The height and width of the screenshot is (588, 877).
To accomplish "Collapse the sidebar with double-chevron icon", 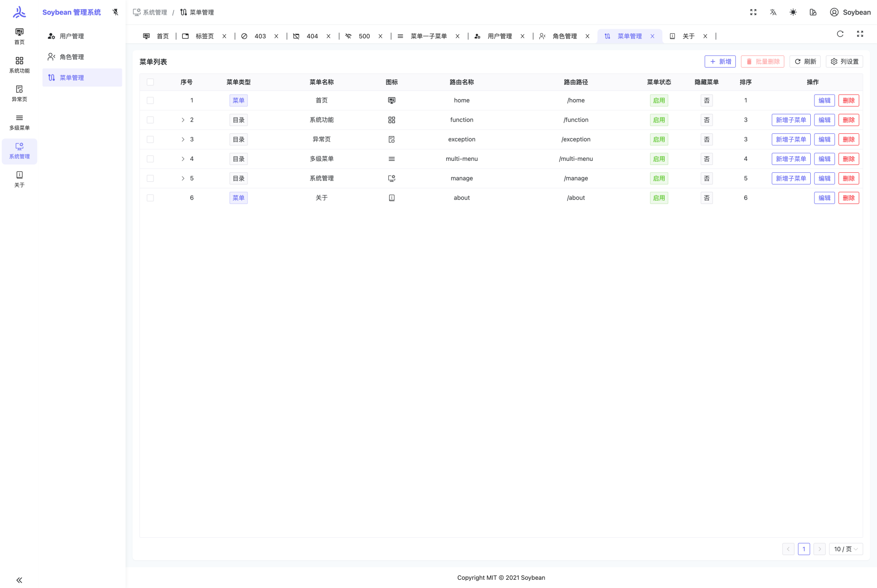I will (19, 580).
